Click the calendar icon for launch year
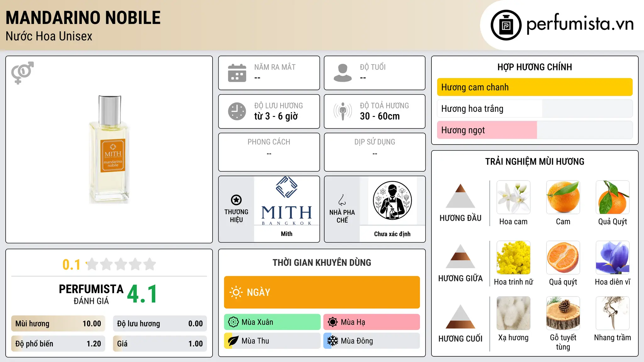This screenshot has height=362, width=644. point(237,73)
